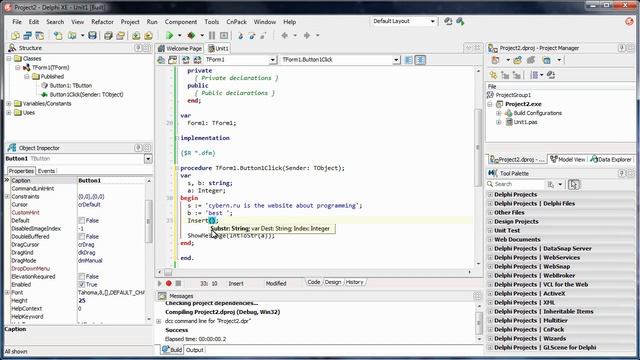The height and width of the screenshot is (360, 640).
Task: Collapse the Classes tree node
Action: pos(9,59)
